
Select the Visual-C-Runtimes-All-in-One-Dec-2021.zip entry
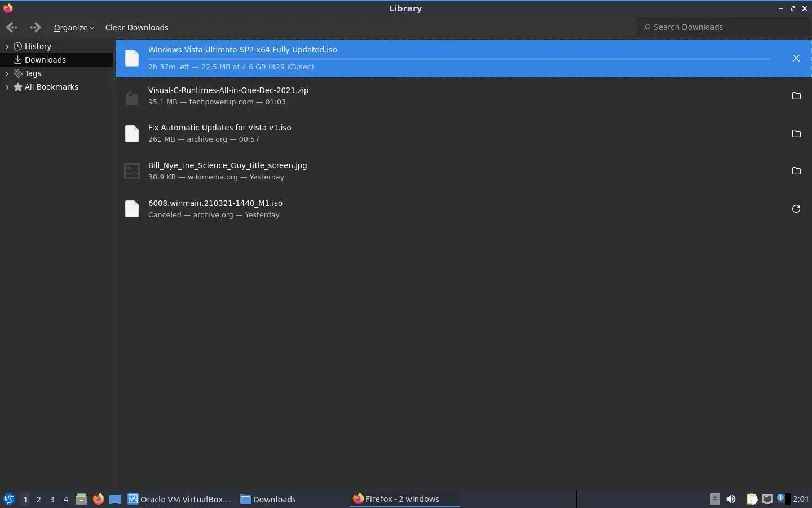464,96
